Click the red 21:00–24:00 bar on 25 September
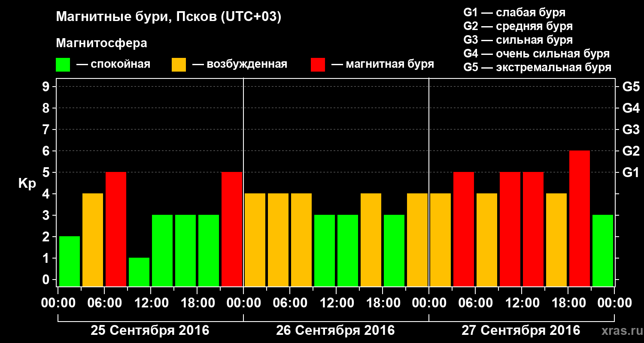The height and width of the screenshot is (343, 644). pyautogui.click(x=232, y=229)
